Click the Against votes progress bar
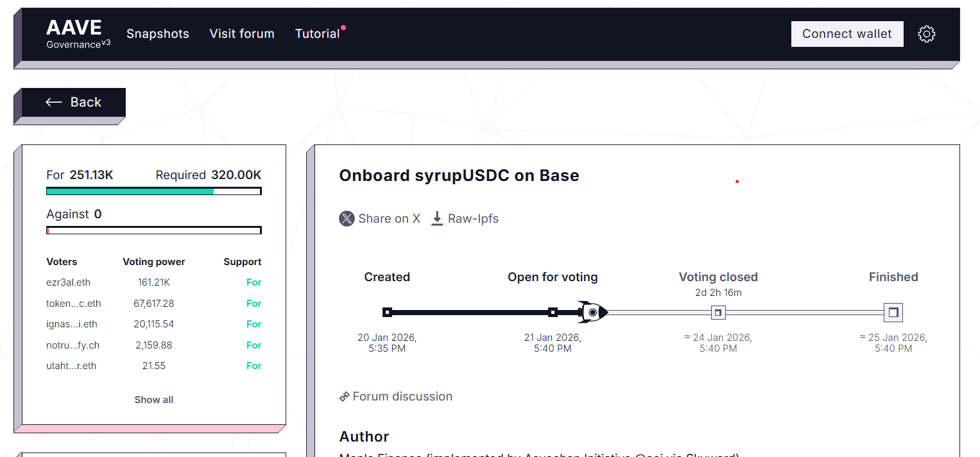Image resolution: width=980 pixels, height=457 pixels. (x=154, y=230)
